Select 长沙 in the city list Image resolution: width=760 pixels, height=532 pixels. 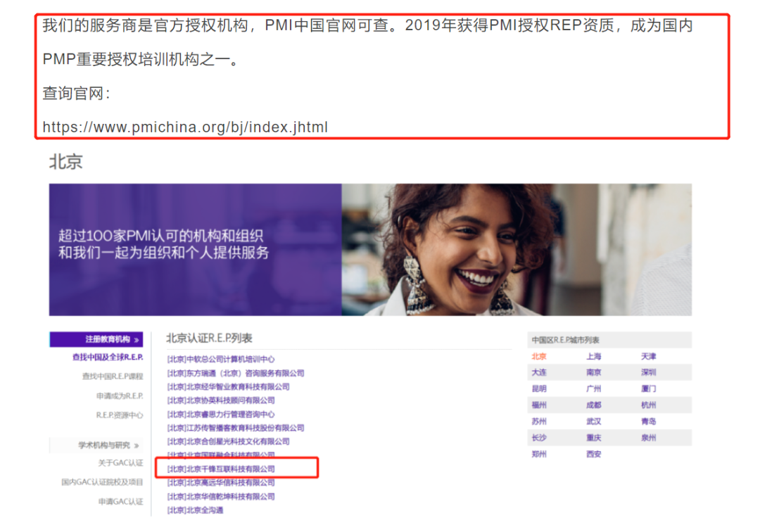coord(539,438)
